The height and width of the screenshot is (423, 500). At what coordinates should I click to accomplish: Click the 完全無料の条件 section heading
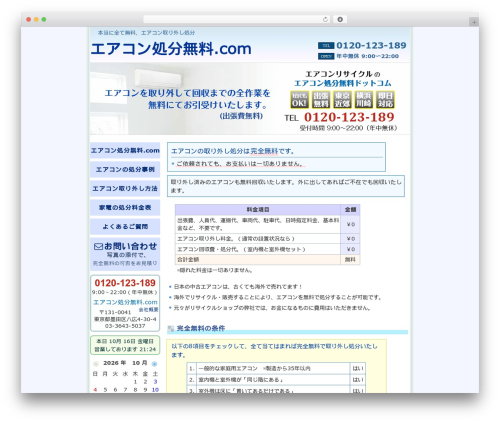pyautogui.click(x=201, y=328)
